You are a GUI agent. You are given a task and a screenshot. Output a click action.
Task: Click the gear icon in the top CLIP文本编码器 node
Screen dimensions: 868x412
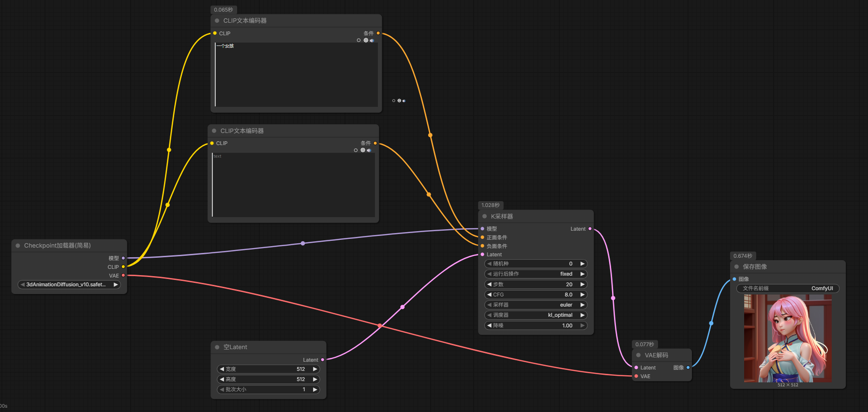[366, 40]
